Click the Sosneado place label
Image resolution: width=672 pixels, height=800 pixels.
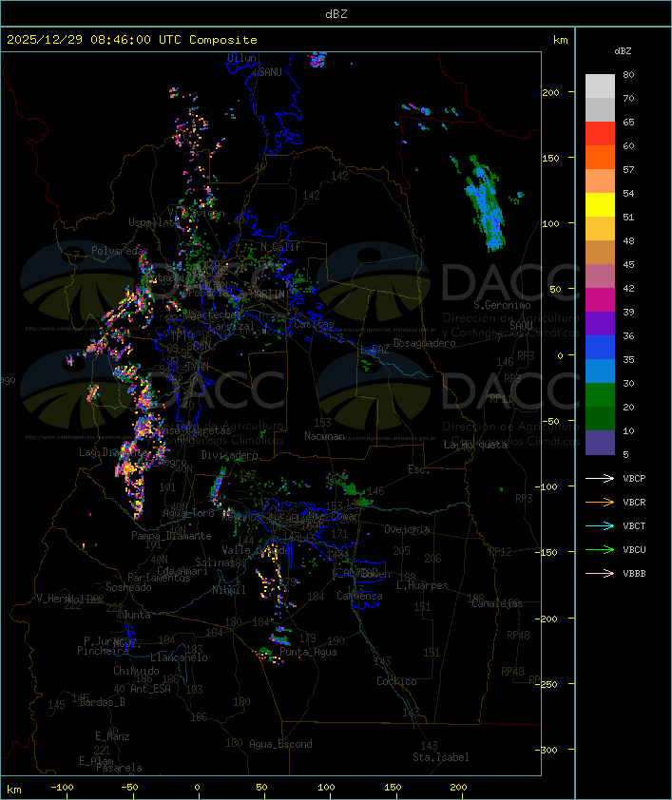click(x=128, y=587)
